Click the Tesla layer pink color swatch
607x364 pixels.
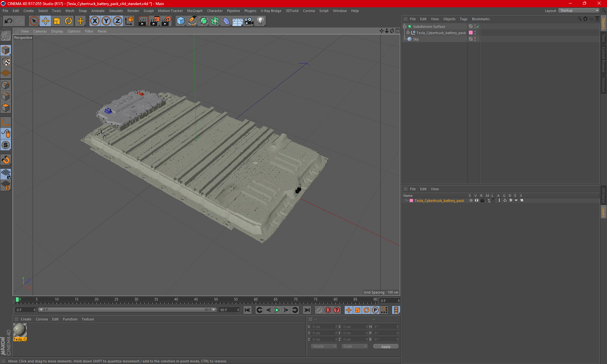411,201
